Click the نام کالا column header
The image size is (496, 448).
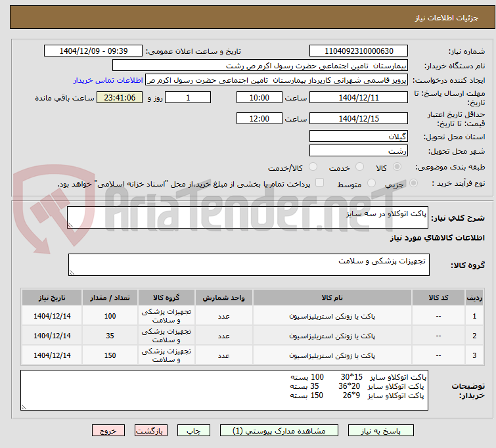pos(332,298)
